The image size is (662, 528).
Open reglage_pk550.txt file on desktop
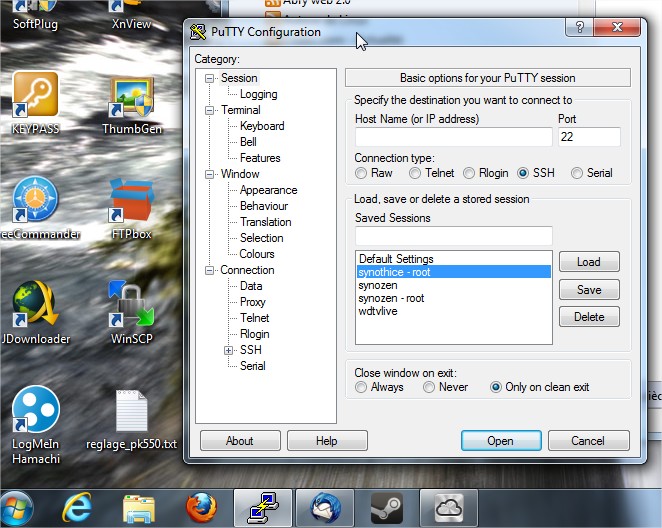[131, 412]
